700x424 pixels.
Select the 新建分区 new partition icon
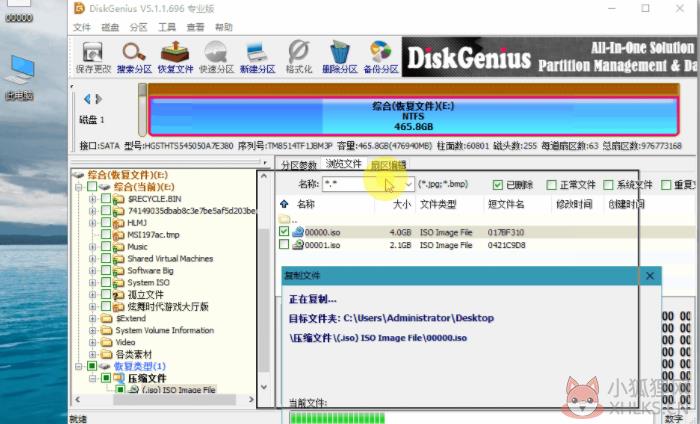tap(257, 53)
